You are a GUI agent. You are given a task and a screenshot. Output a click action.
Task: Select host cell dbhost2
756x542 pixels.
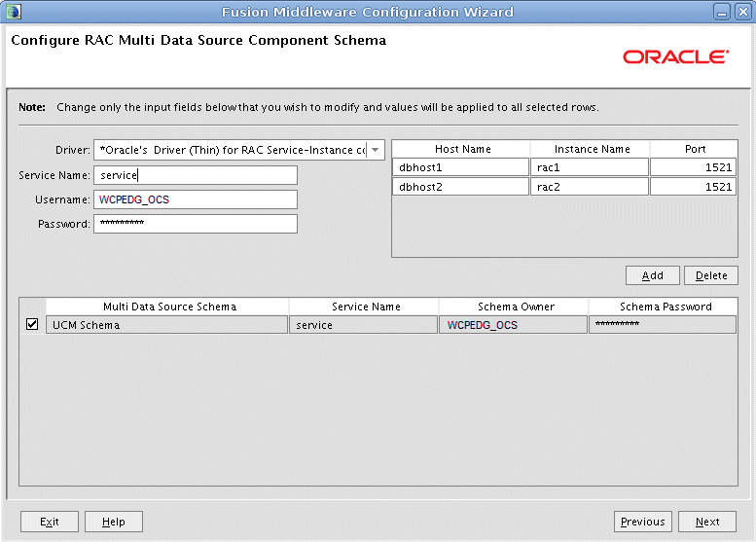[x=461, y=187]
